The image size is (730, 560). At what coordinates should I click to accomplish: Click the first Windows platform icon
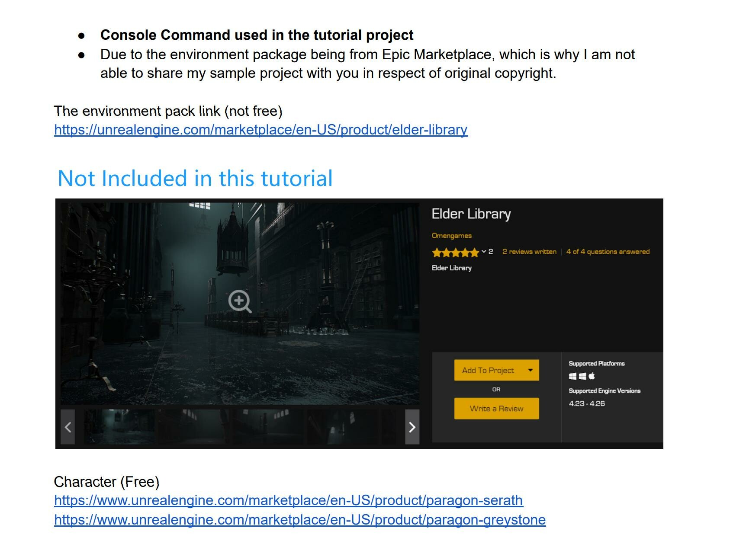pyautogui.click(x=572, y=376)
